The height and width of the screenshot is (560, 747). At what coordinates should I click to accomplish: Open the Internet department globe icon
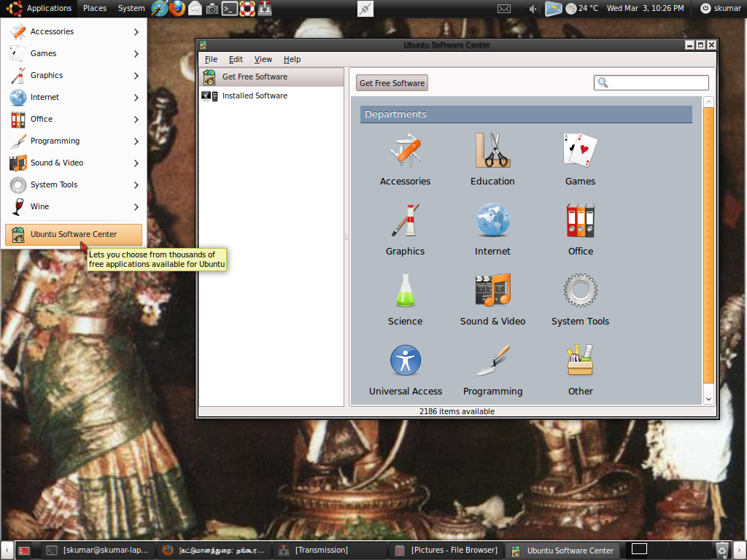click(x=492, y=220)
